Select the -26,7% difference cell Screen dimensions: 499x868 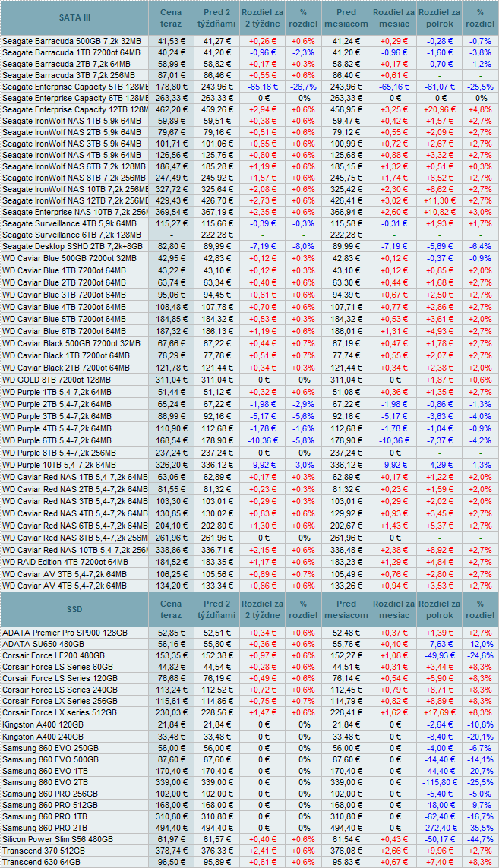point(304,87)
